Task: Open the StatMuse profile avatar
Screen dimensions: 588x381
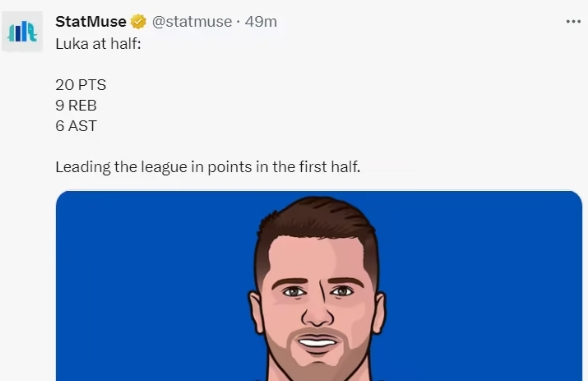Action: tap(22, 31)
